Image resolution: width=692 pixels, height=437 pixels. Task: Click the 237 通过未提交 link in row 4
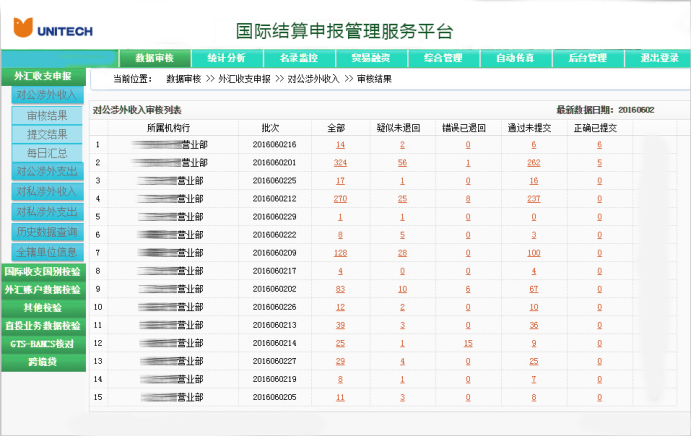533,198
